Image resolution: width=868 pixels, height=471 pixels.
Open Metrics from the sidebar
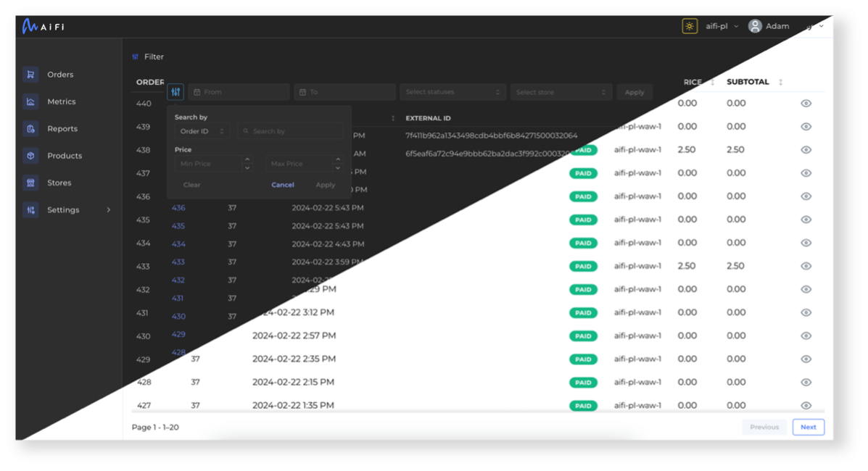[x=61, y=101]
